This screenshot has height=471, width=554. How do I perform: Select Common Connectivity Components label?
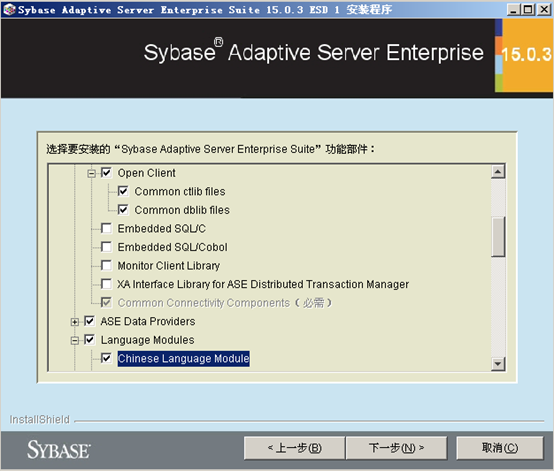[225, 303]
